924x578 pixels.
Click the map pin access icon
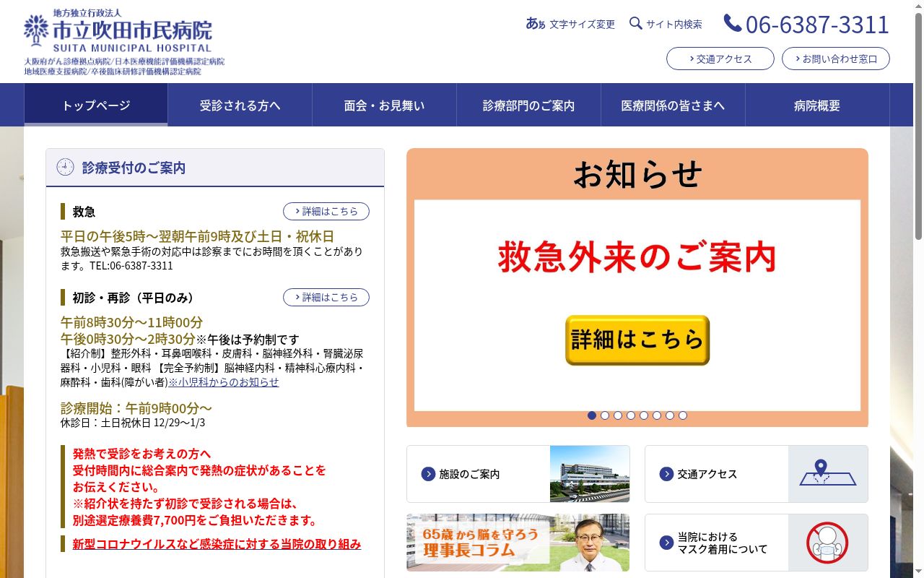[x=828, y=474]
